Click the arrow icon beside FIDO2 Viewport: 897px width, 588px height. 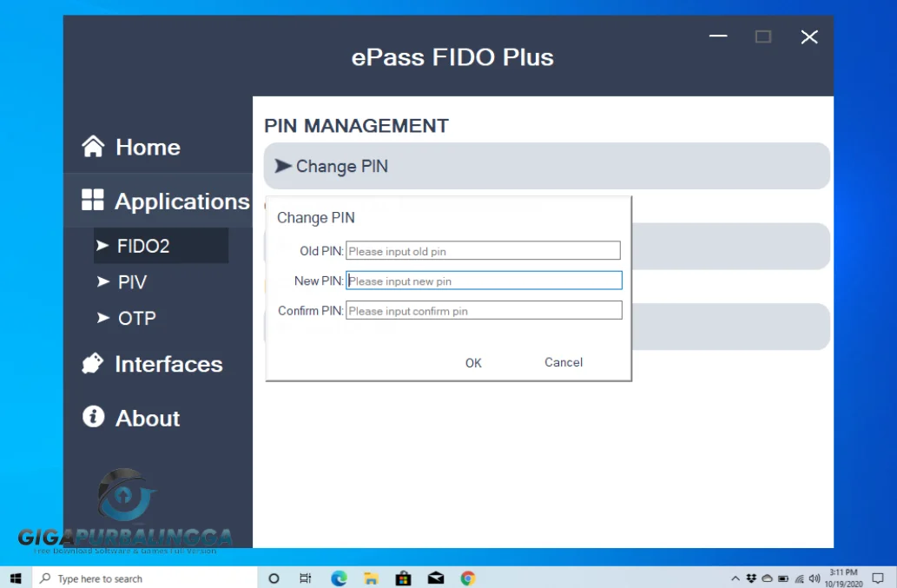[x=102, y=246]
